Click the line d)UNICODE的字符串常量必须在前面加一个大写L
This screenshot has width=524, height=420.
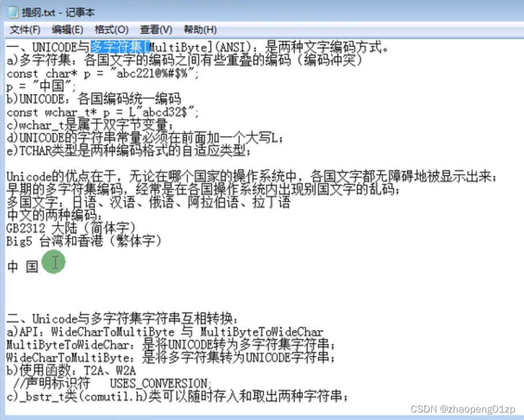click(145, 138)
